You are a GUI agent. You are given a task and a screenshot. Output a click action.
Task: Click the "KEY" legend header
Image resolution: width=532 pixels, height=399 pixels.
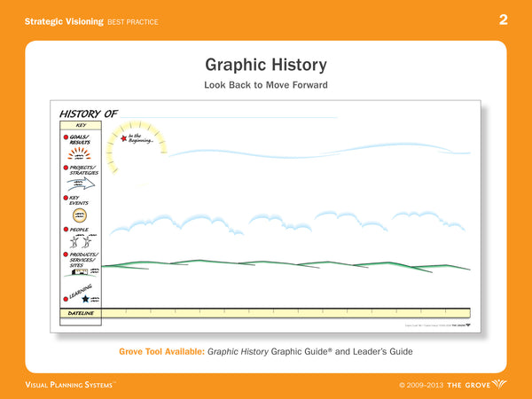[81, 125]
